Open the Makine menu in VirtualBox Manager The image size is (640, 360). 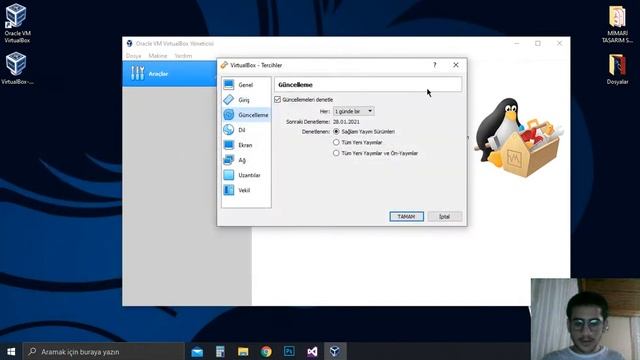click(158, 56)
